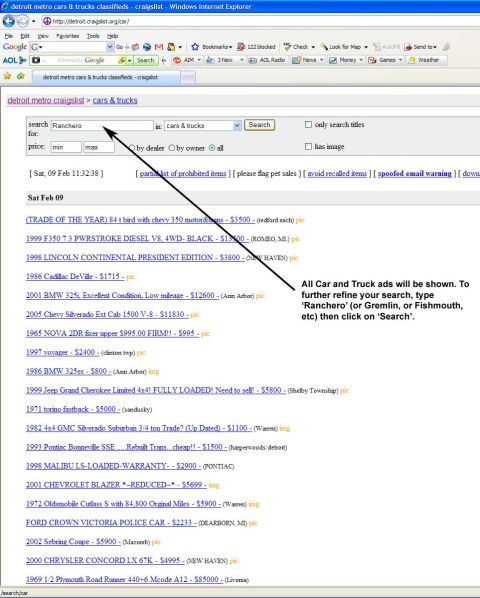Click the Google toolbar logo
480x598 pixels.
pyautogui.click(x=14, y=47)
